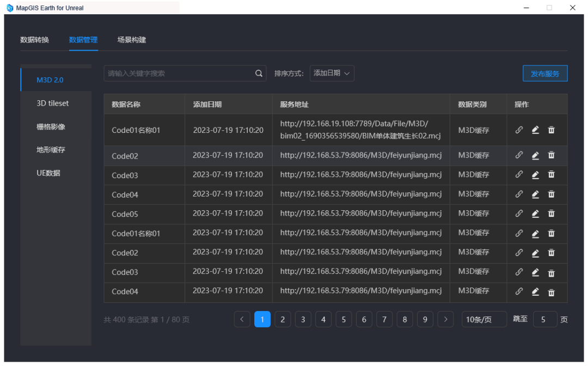Edit the last Code04 entry with the pencil icon

(535, 291)
